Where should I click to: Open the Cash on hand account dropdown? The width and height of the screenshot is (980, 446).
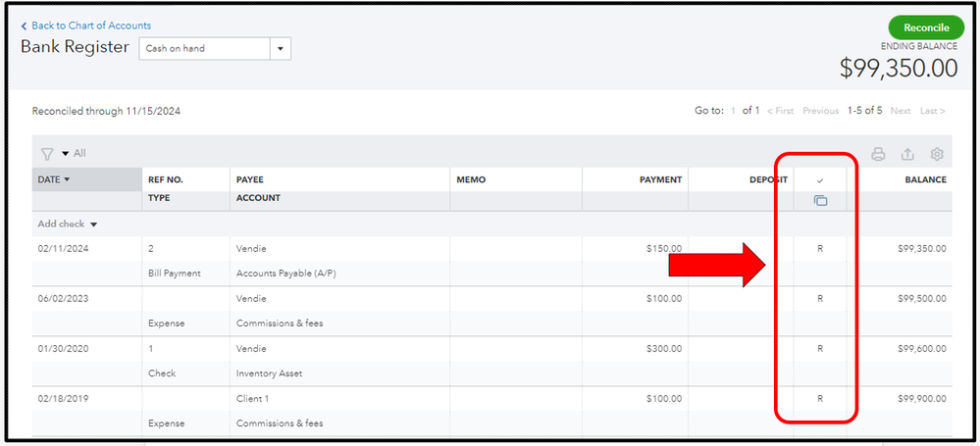(281, 48)
